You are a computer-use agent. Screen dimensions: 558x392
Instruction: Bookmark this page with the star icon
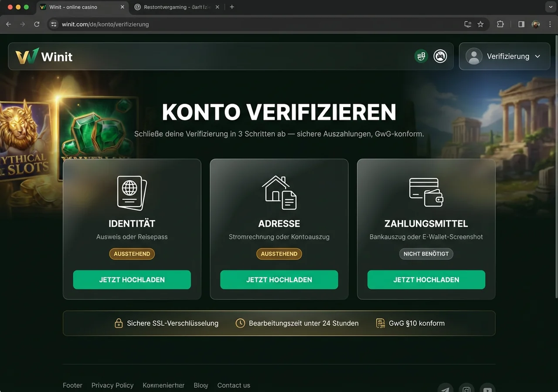(x=480, y=24)
